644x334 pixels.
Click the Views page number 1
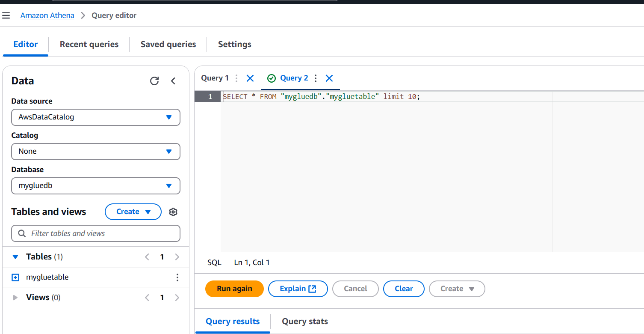[x=162, y=298]
